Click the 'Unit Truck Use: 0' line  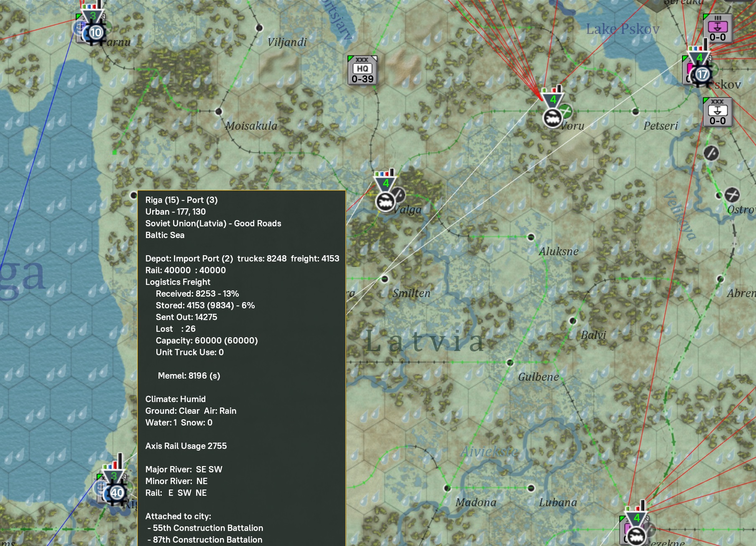[190, 352]
